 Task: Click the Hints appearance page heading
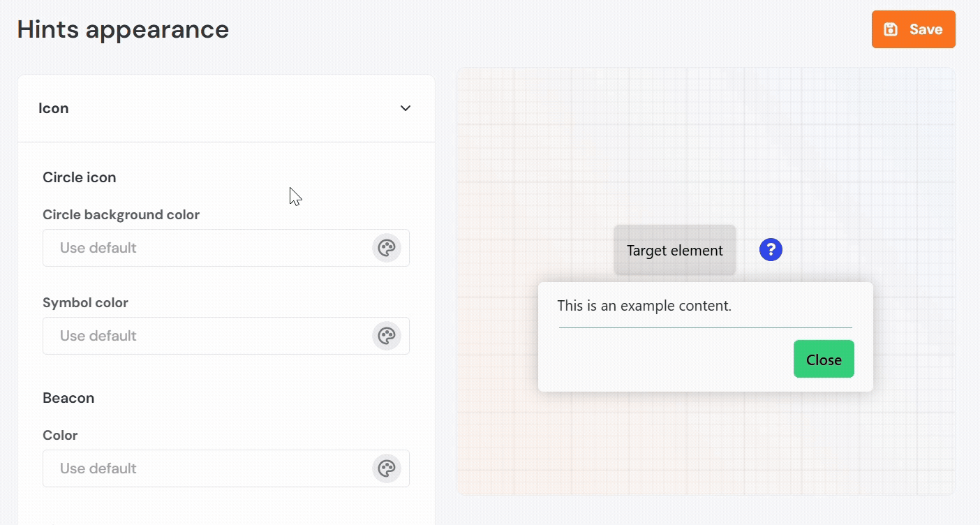tap(123, 29)
